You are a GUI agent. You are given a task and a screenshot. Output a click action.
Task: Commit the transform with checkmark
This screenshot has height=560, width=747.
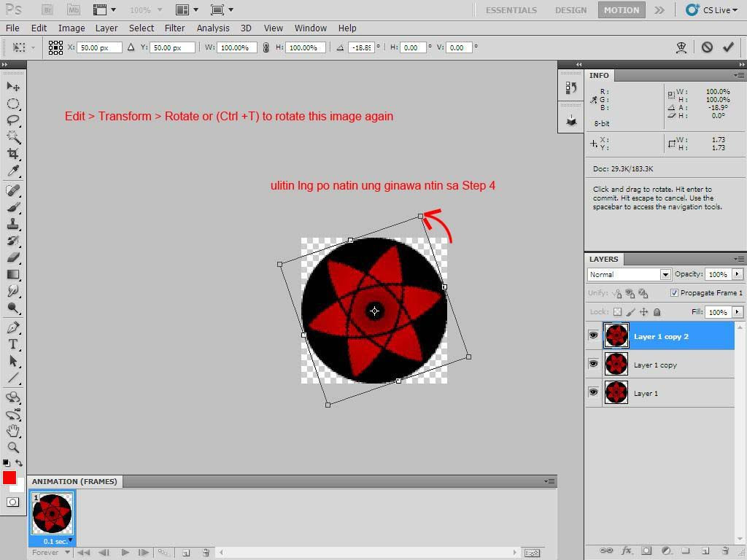[728, 47]
